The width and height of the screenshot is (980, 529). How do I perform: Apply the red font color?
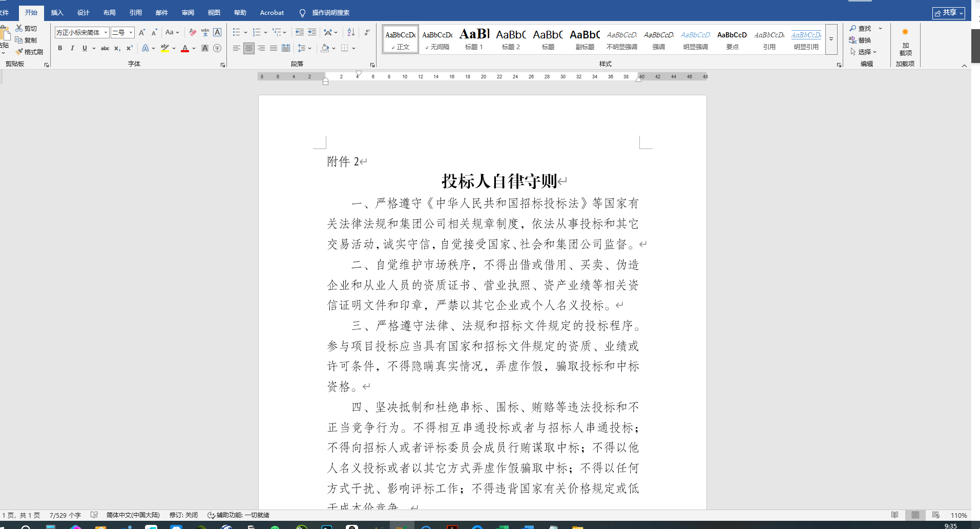(185, 48)
